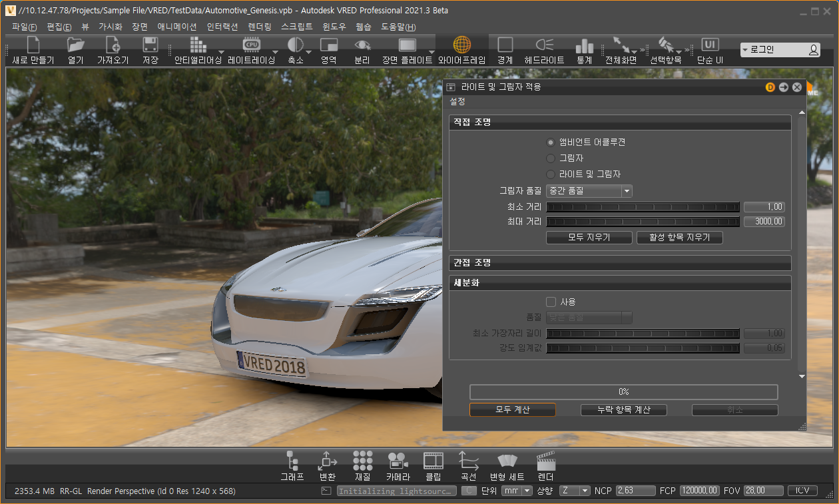Open the 그림자 품질 dropdown
This screenshot has height=504, width=839.
pyautogui.click(x=589, y=191)
